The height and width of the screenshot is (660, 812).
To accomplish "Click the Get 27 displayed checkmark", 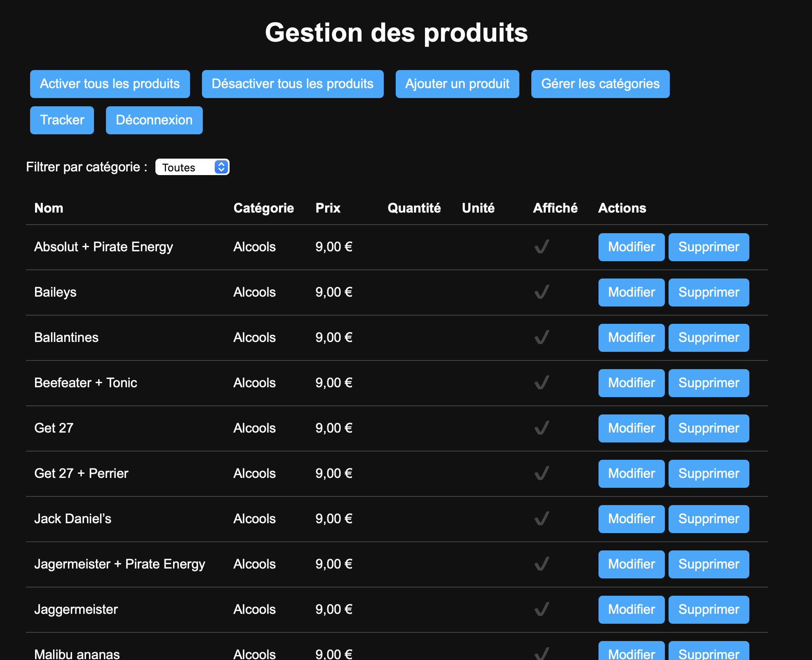I will pyautogui.click(x=542, y=428).
